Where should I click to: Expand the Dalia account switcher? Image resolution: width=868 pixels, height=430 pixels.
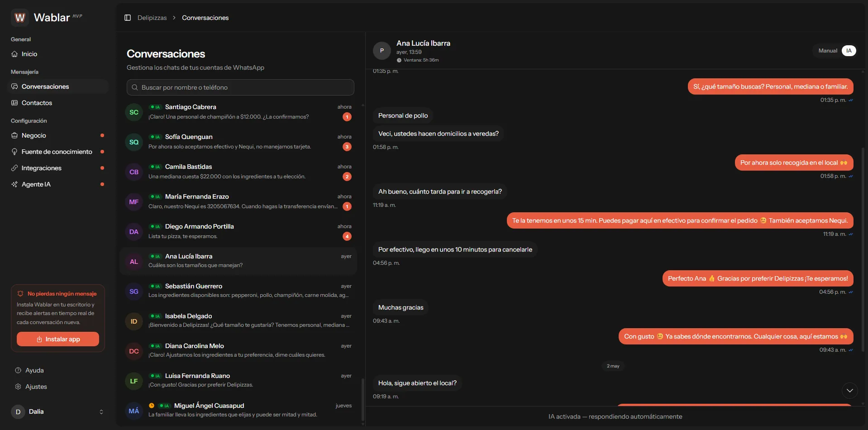101,412
